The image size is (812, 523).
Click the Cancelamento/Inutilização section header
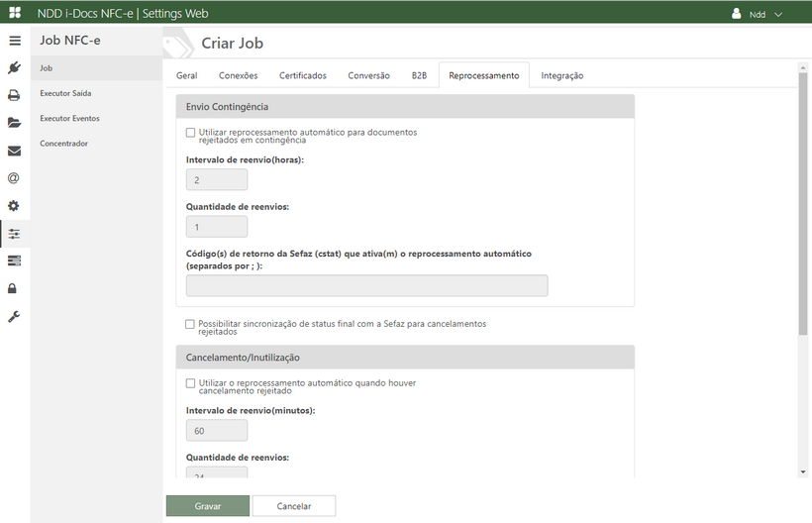405,358
